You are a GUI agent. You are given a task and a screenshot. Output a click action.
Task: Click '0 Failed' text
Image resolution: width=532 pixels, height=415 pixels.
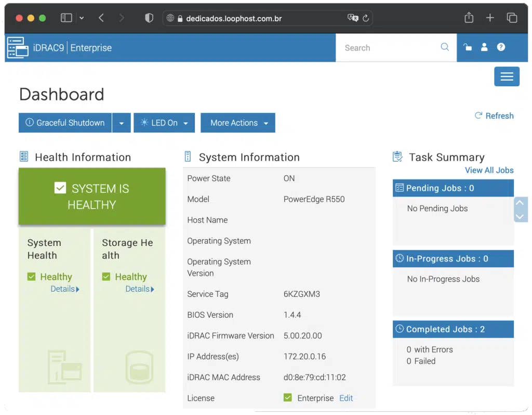[x=421, y=361]
